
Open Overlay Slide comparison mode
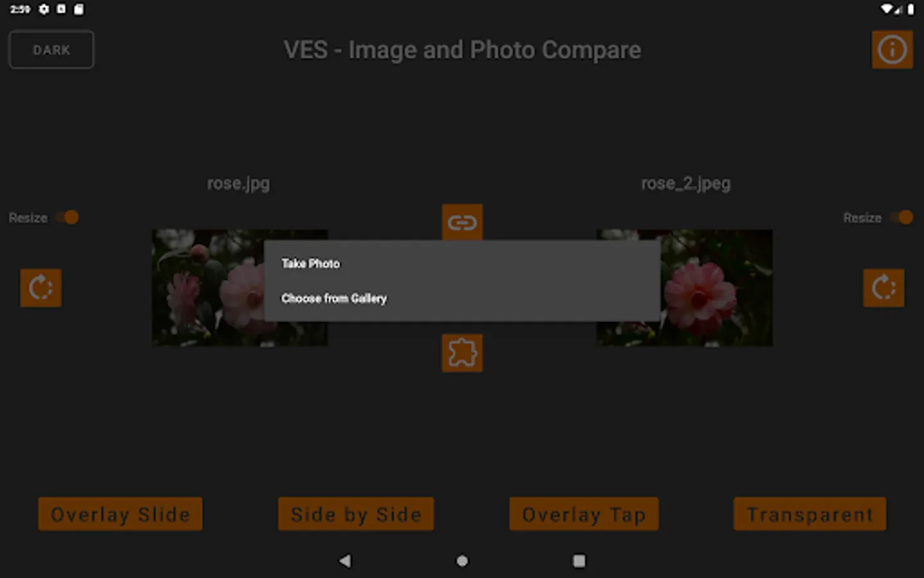pyautogui.click(x=120, y=514)
